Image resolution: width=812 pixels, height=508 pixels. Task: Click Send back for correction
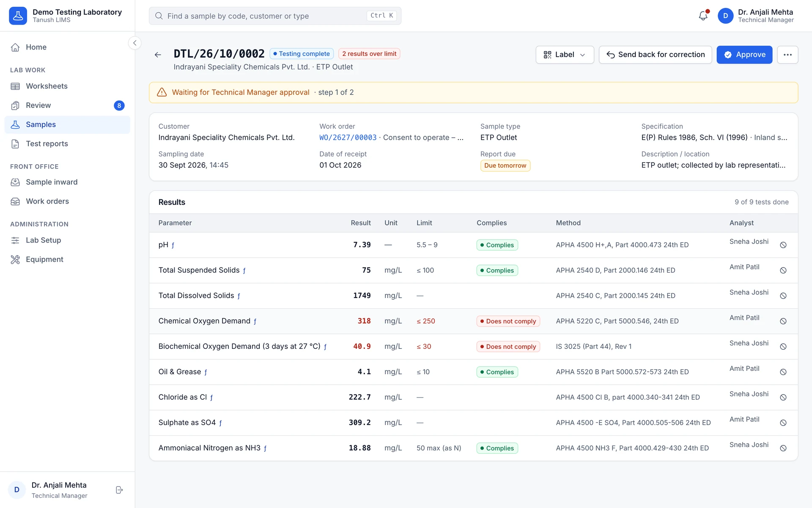coord(655,55)
